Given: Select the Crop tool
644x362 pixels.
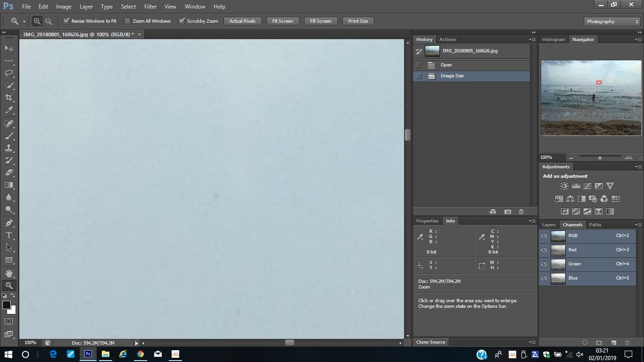Looking at the screenshot, I should point(8,98).
